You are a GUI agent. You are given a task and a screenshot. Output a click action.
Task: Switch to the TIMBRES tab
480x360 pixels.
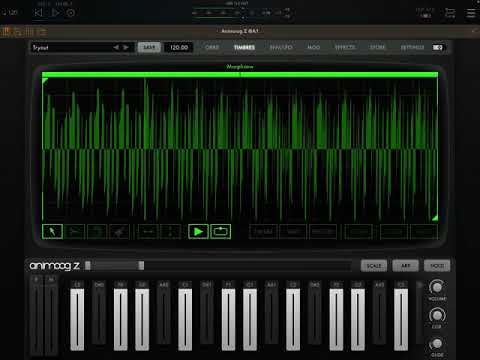click(244, 47)
